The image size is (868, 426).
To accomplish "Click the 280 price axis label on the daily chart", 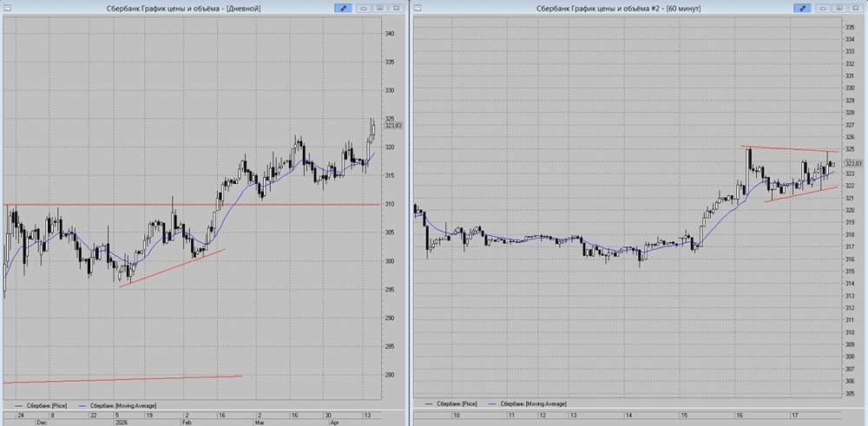I will pos(389,375).
